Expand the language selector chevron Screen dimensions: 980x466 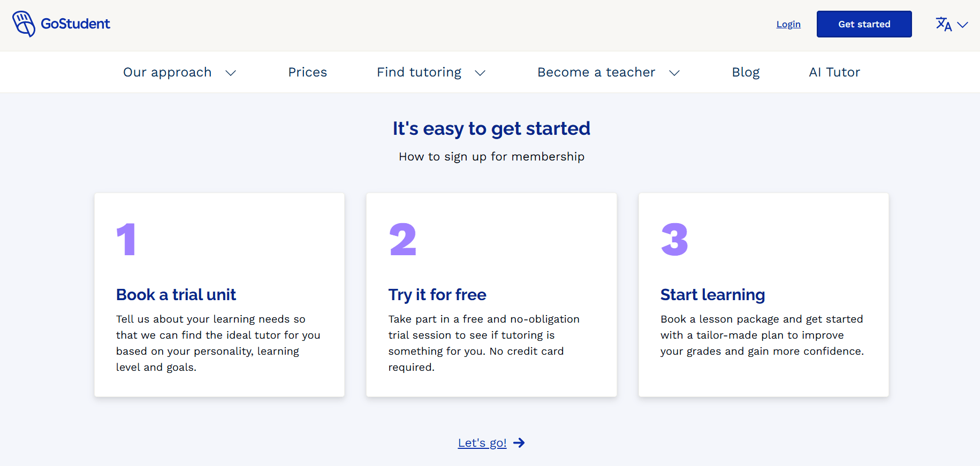coord(963,25)
